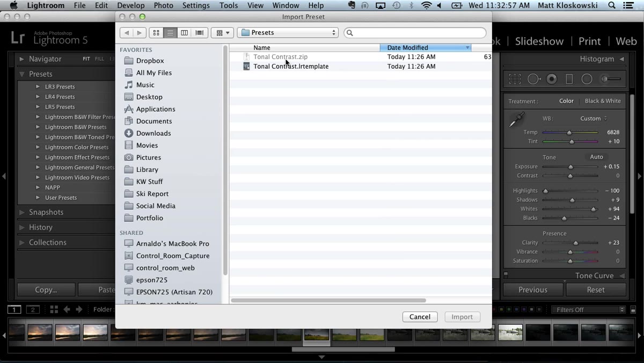Adjust the Temp slider
644x363 pixels.
[x=570, y=132]
